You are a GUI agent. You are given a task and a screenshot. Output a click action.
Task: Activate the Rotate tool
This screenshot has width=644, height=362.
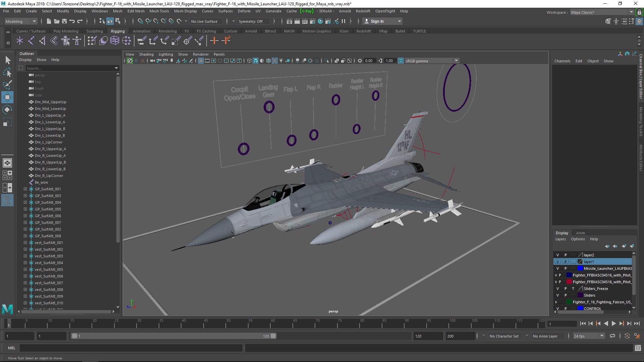[7, 110]
